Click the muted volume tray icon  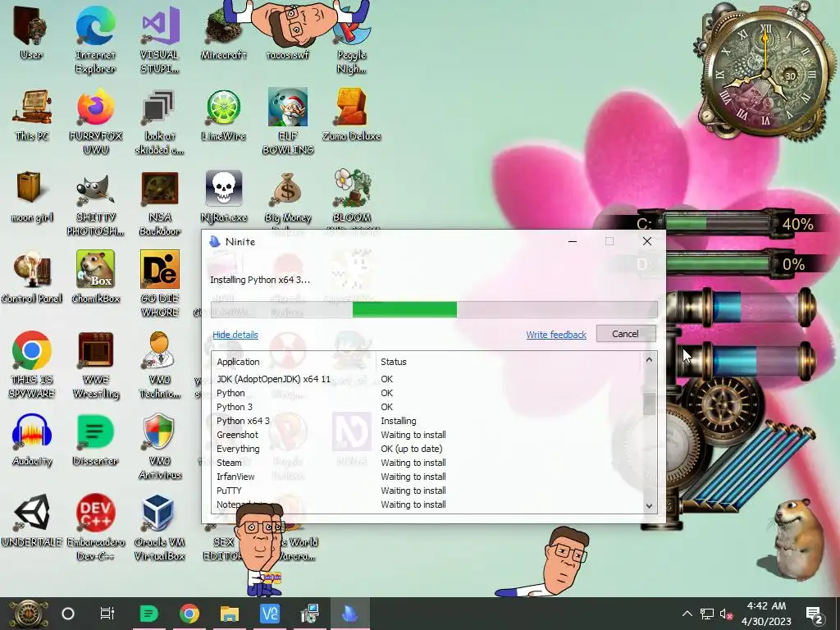click(727, 614)
